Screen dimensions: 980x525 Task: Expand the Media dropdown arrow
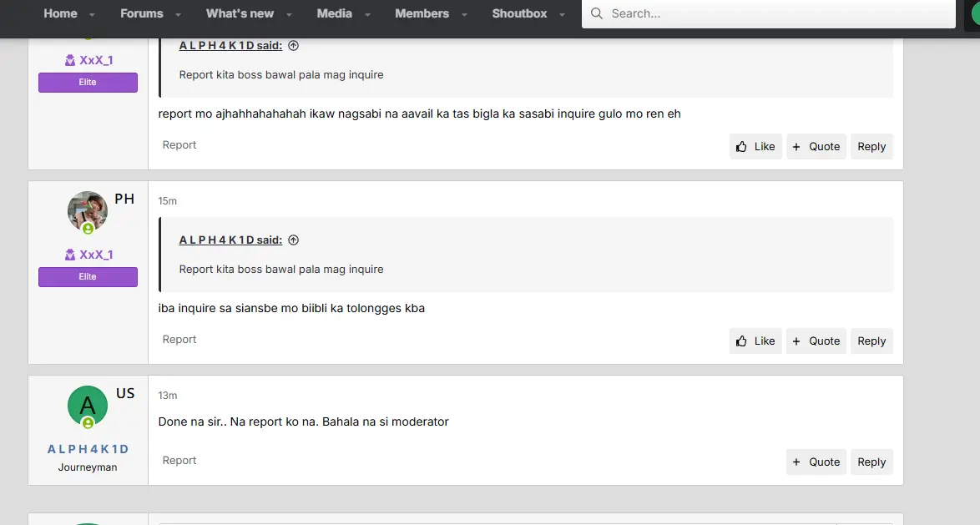(x=367, y=14)
